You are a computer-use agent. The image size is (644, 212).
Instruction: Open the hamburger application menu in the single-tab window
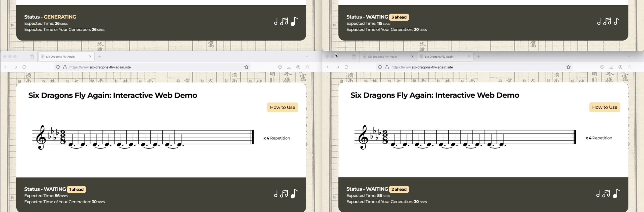tap(316, 67)
